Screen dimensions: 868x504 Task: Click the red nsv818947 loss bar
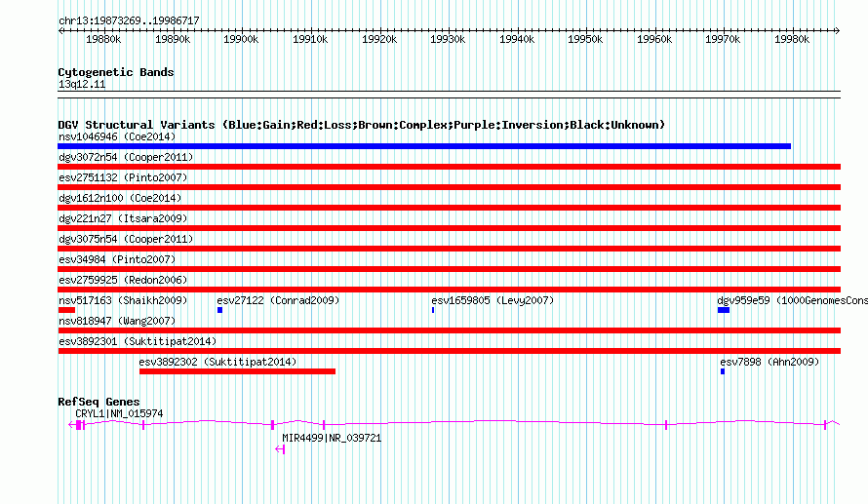click(x=450, y=330)
